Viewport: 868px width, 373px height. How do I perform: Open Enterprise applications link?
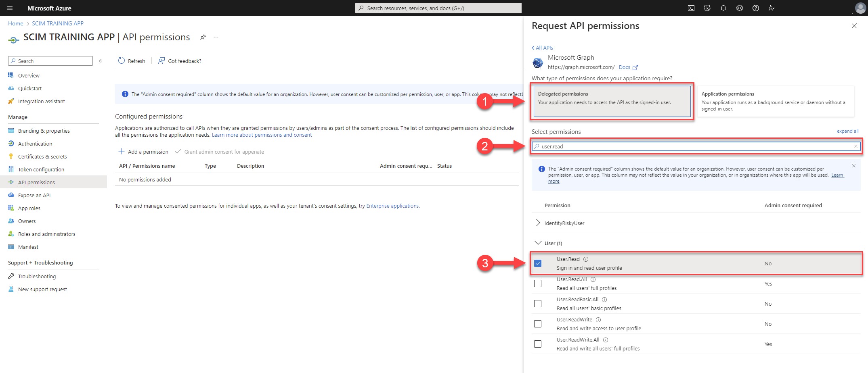[392, 206]
